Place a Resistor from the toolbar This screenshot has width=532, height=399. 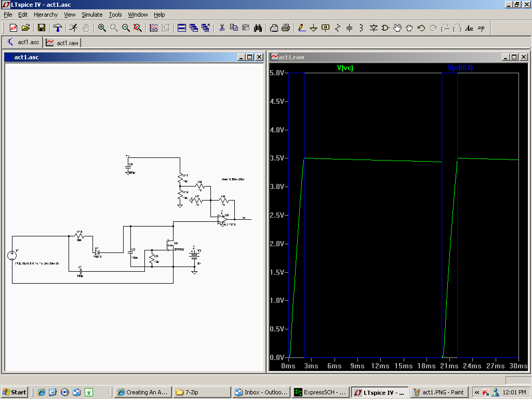(338, 28)
